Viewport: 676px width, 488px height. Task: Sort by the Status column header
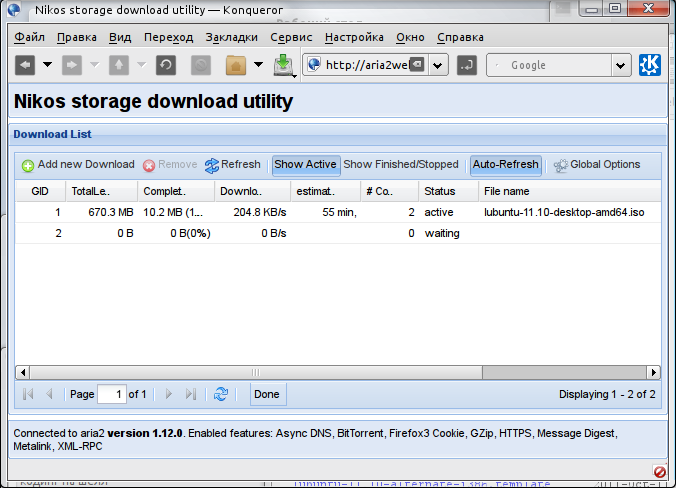point(449,191)
